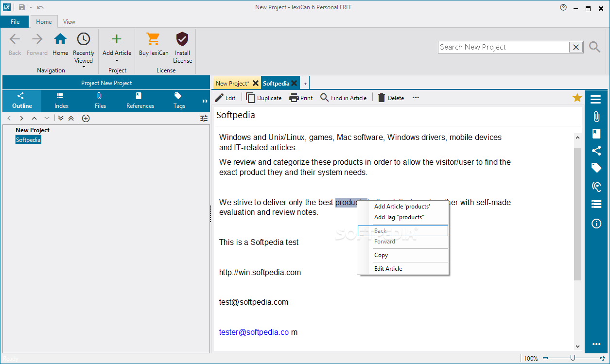
Task: Open references book icon in right sidebar
Action: pos(596,134)
